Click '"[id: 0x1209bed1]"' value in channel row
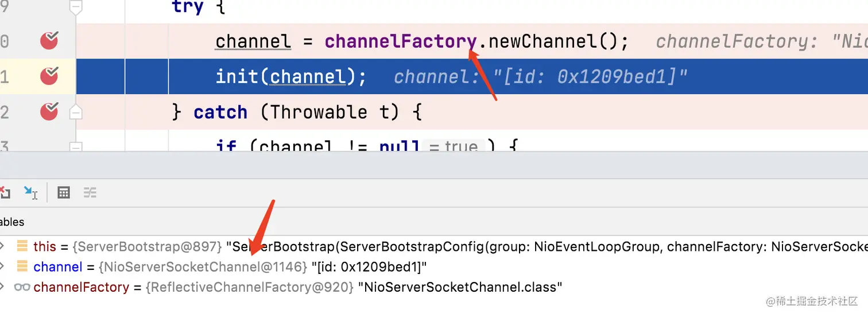Image resolution: width=868 pixels, height=317 pixels. (369, 267)
